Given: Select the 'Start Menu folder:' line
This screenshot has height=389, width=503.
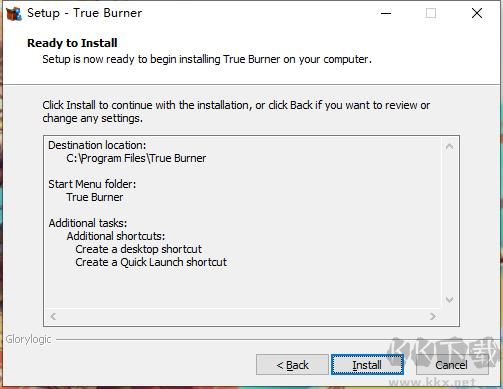Looking at the screenshot, I should 92,184.
